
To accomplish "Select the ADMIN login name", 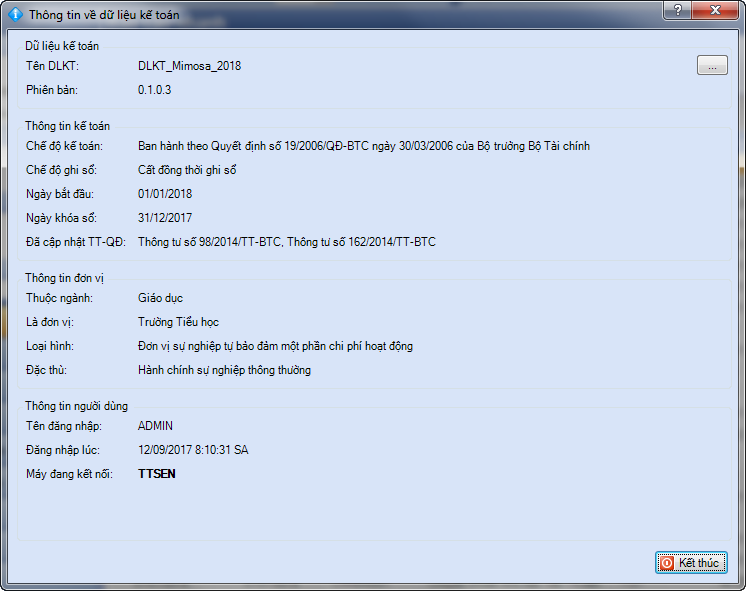I will 155,426.
